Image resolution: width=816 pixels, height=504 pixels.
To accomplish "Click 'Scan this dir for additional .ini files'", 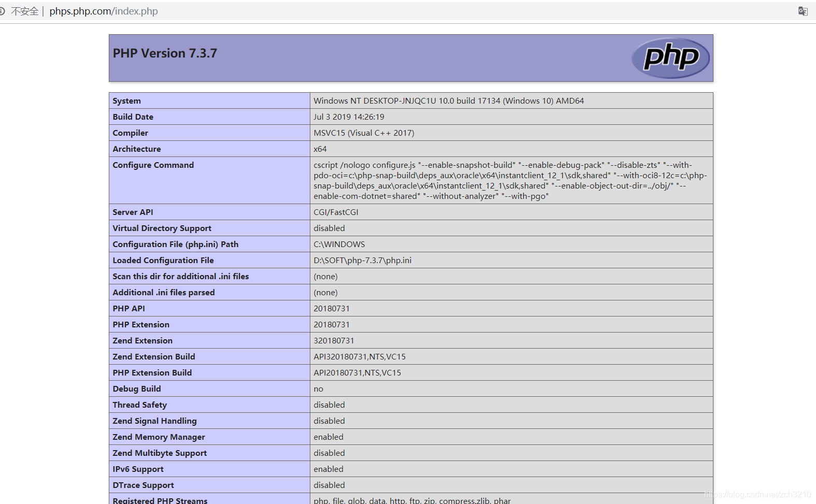I will 181,276.
